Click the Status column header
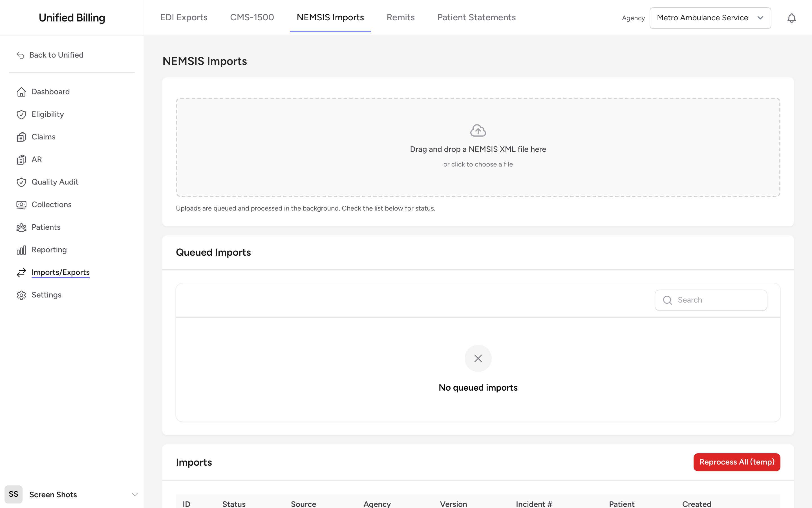The image size is (812, 508). (234, 504)
